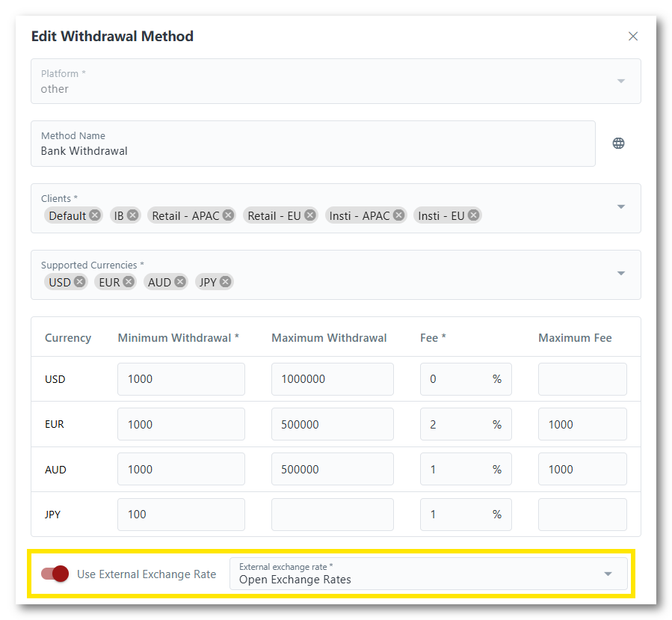Remove the USD currency chip
This screenshot has width=672, height=620.
pyautogui.click(x=80, y=282)
